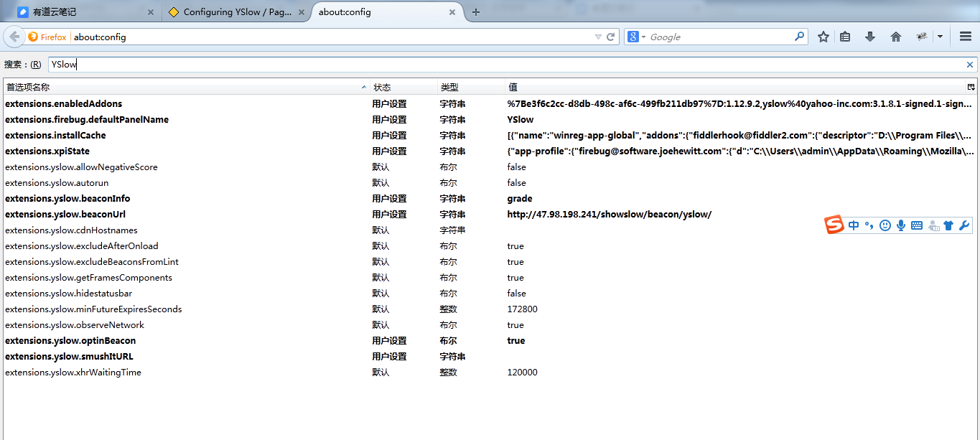The height and width of the screenshot is (440, 980).
Task: Select extensions.yslow.xhrWaitingTime preference
Action: pyautogui.click(x=490, y=373)
